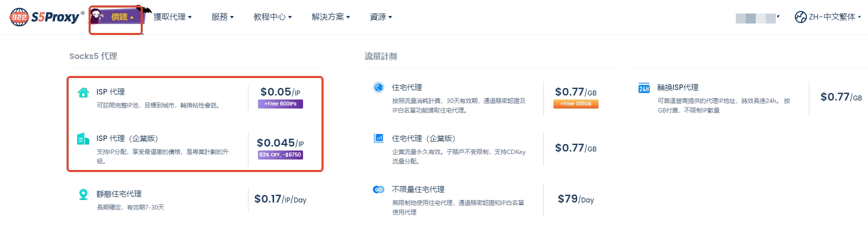This screenshot has height=233, width=868.
Task: Click the 住宅代理 globe icon
Action: point(379,87)
